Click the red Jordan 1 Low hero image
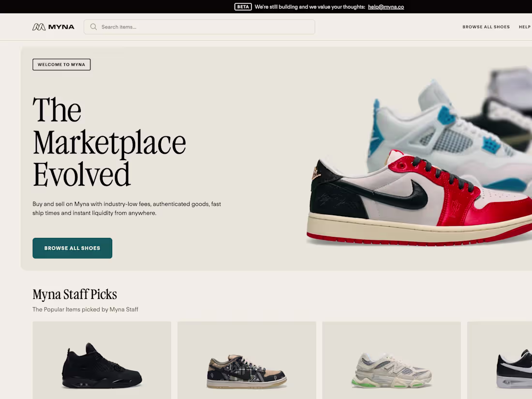The image size is (532, 399). [x=419, y=198]
